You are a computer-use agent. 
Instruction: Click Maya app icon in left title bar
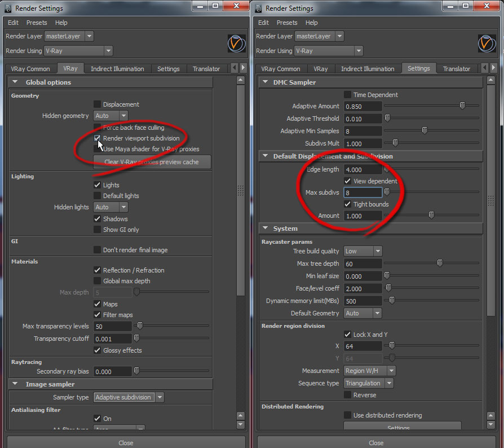pyautogui.click(x=8, y=8)
